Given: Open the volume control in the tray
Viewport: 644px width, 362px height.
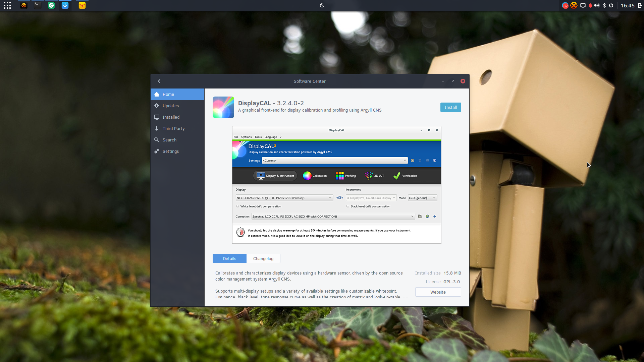Looking at the screenshot, I should (x=597, y=5).
